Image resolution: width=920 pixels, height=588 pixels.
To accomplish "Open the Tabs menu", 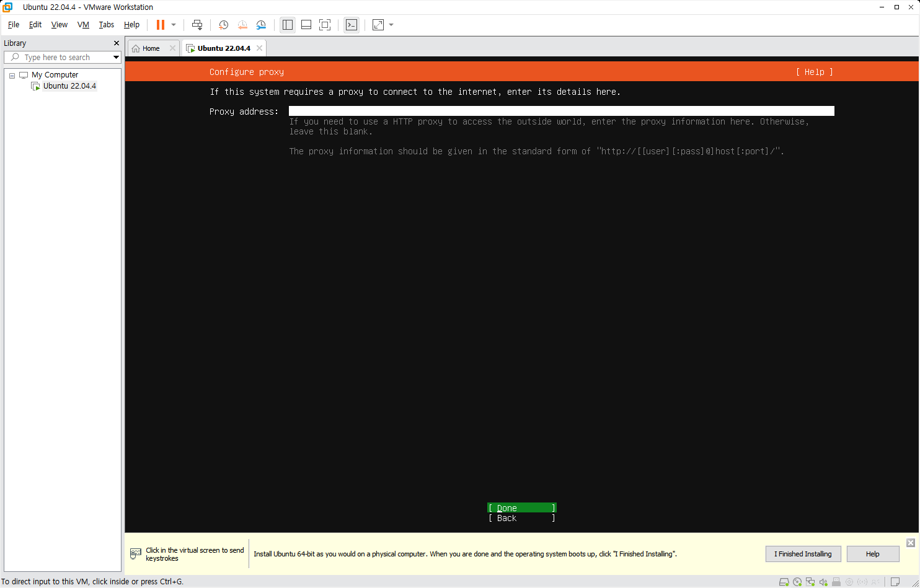I will pyautogui.click(x=107, y=25).
